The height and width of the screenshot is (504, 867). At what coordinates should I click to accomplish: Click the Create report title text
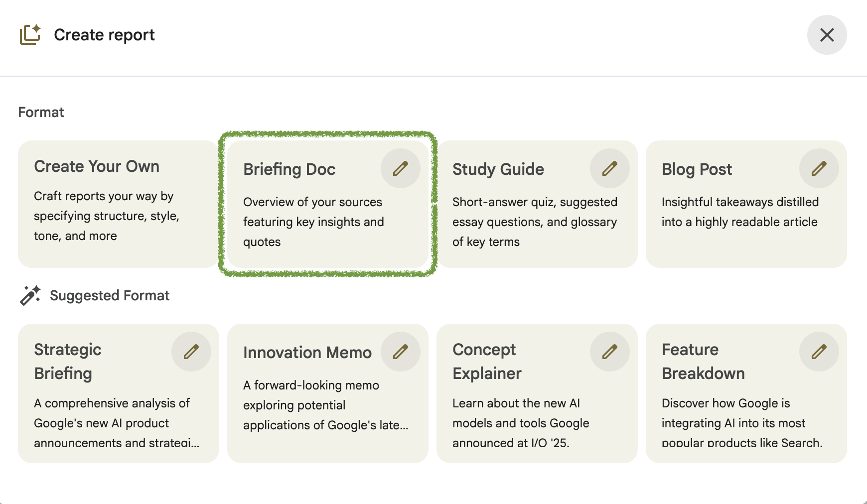point(104,35)
